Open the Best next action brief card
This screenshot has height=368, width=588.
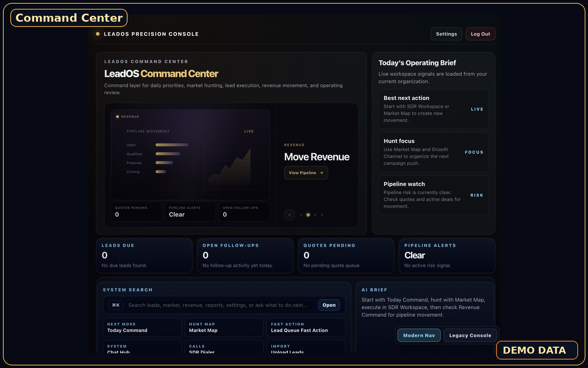pyautogui.click(x=434, y=109)
